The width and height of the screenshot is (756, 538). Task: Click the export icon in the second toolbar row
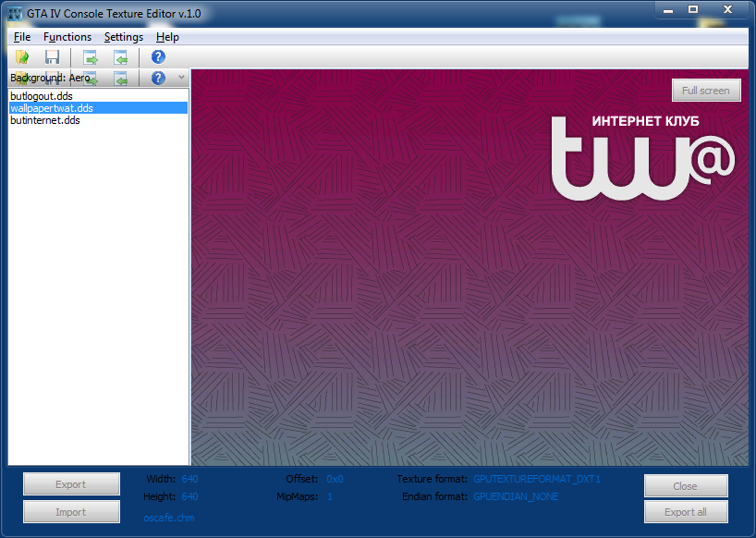point(90,79)
